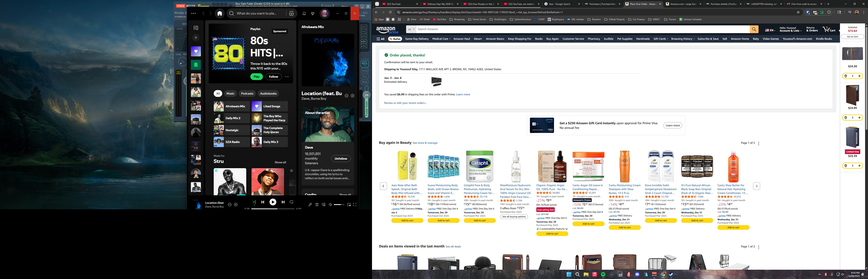Open Spotify's Browse icon in search bar

coord(291,14)
